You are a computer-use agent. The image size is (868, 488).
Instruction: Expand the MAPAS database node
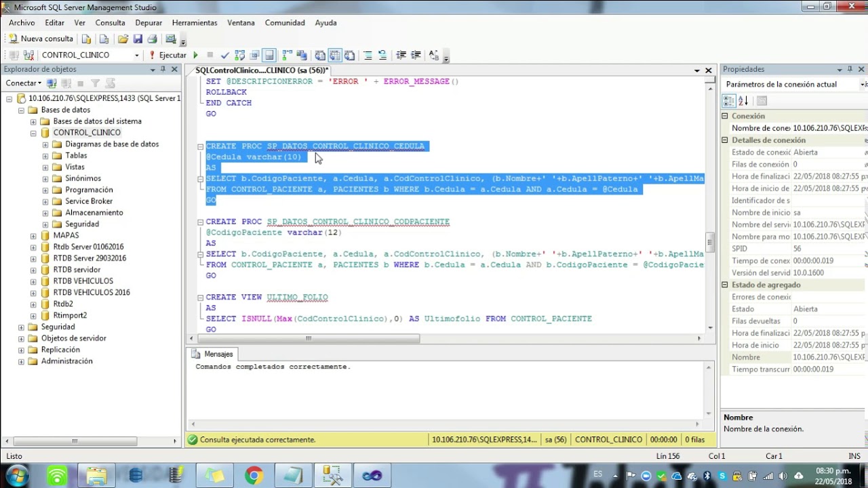[x=33, y=236]
